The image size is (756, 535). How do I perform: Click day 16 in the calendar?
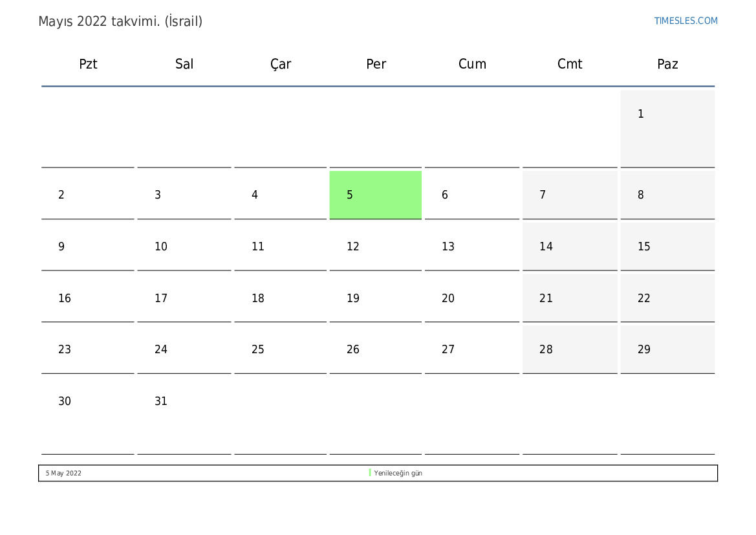tap(88, 298)
